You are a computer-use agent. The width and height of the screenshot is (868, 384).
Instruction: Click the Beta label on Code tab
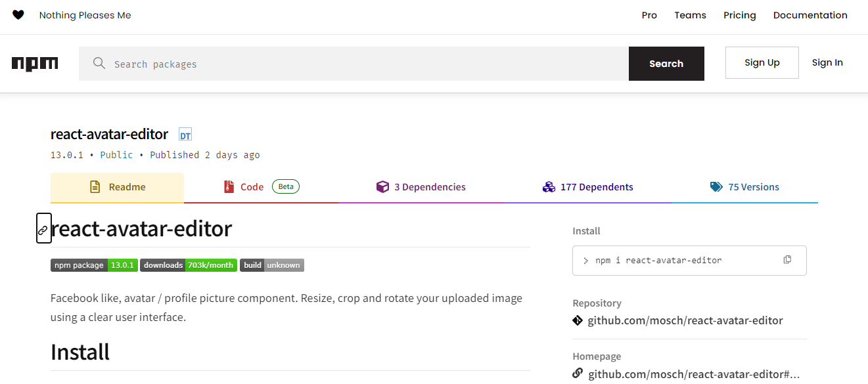286,186
